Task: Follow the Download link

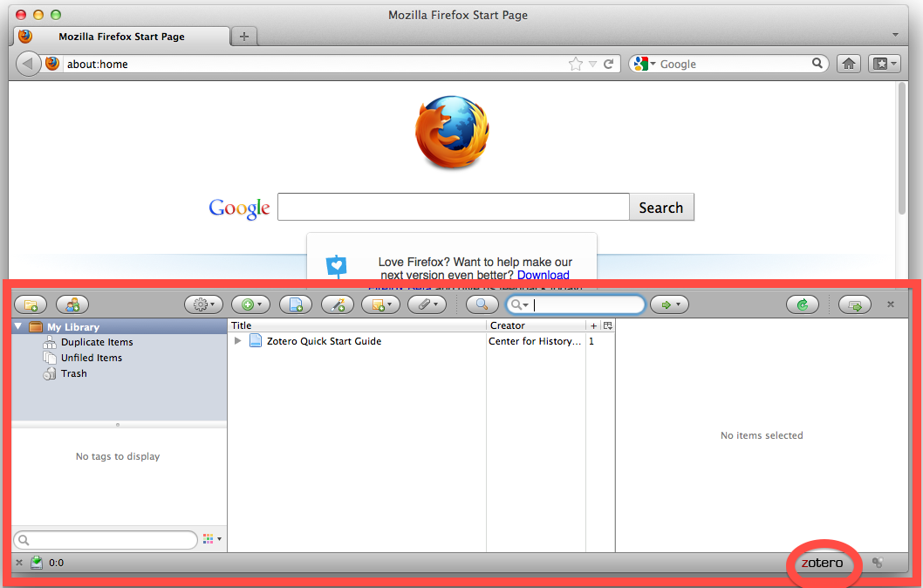Action: coord(543,275)
